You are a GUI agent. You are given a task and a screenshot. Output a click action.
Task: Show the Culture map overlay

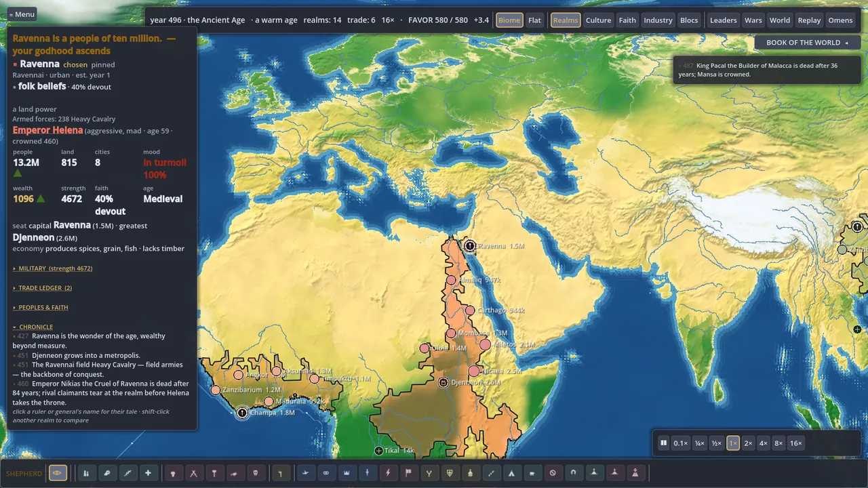pyautogui.click(x=598, y=20)
